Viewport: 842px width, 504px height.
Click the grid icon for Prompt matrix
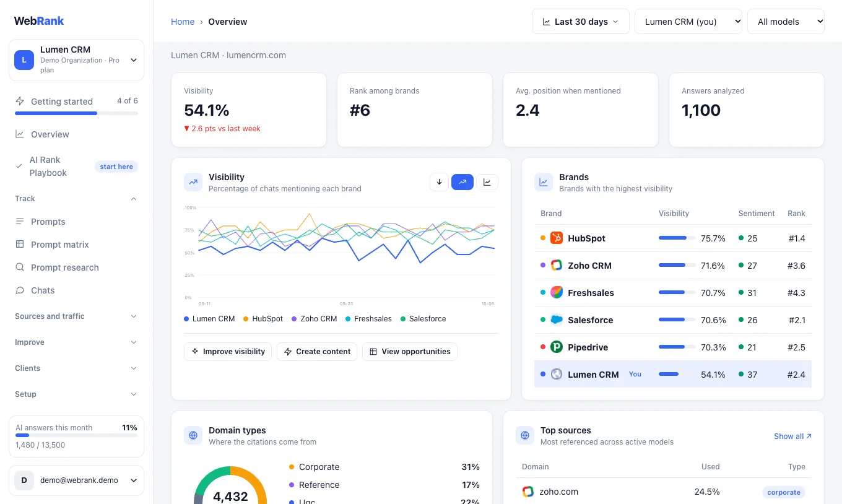coord(20,245)
